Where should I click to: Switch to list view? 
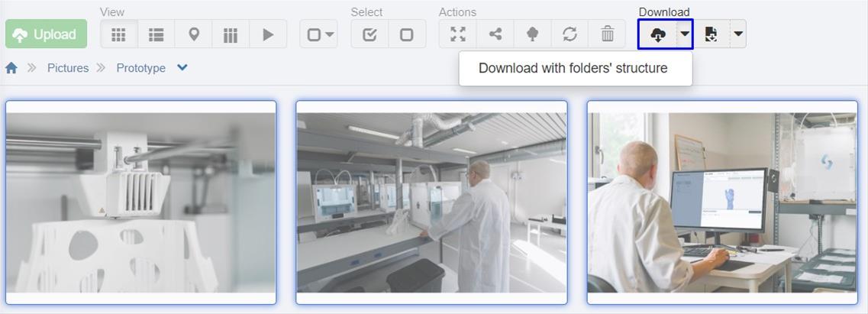pos(156,34)
